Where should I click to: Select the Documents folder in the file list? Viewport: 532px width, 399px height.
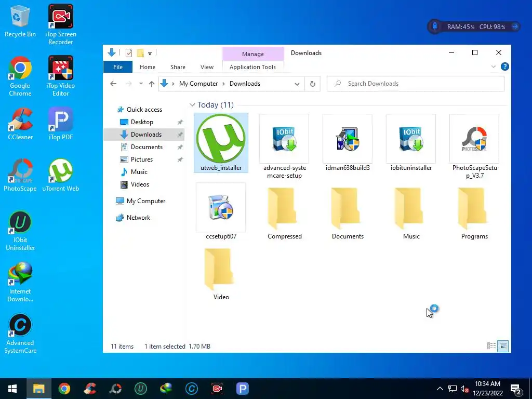click(x=348, y=213)
